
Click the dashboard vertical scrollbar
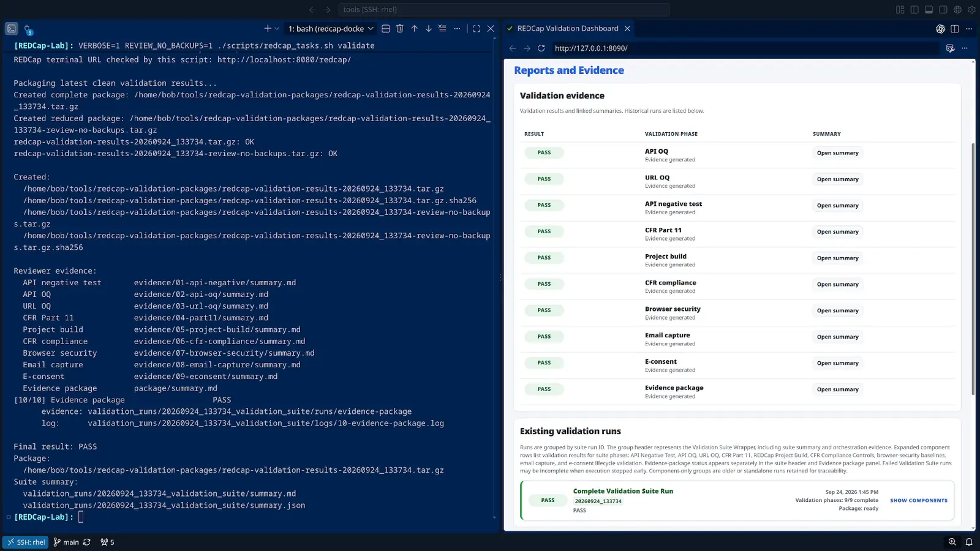click(973, 269)
